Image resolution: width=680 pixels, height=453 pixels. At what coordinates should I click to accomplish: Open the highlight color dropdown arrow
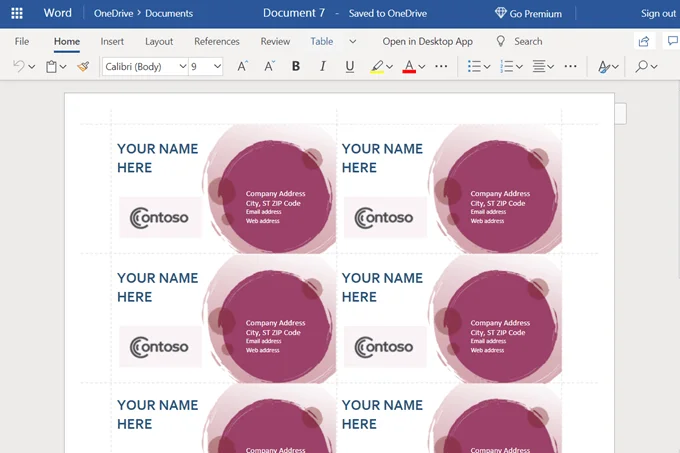[389, 67]
